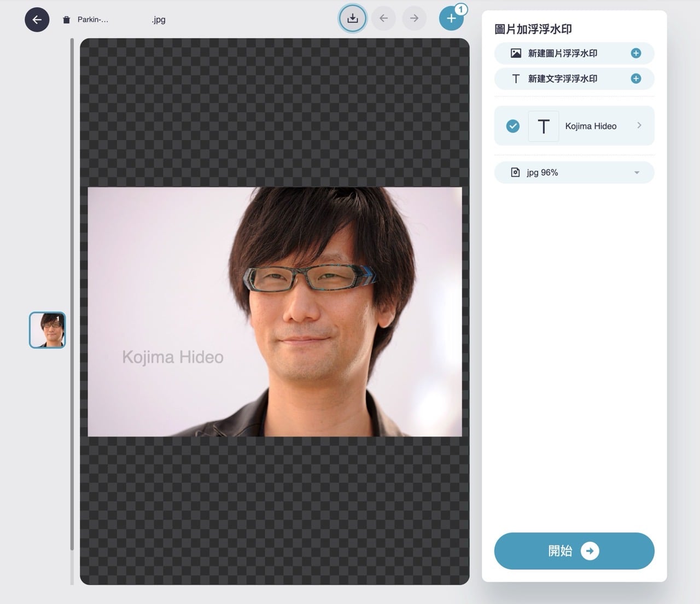Image resolution: width=700 pixels, height=604 pixels.
Task: Select the photo thumbnail in the sidebar
Action: [48, 330]
